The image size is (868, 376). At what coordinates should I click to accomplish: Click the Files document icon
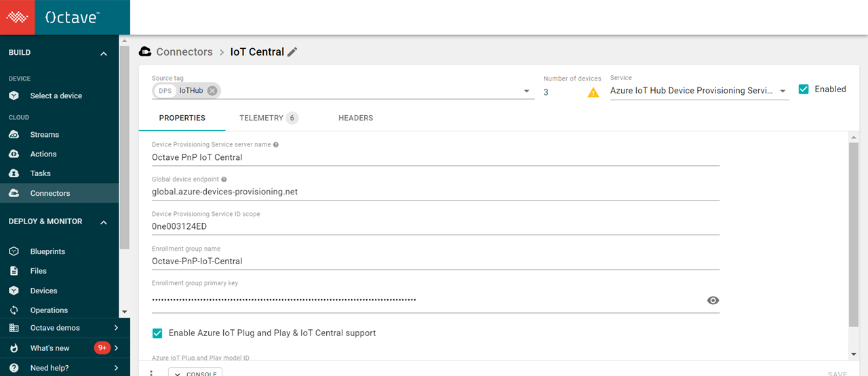[x=14, y=271]
